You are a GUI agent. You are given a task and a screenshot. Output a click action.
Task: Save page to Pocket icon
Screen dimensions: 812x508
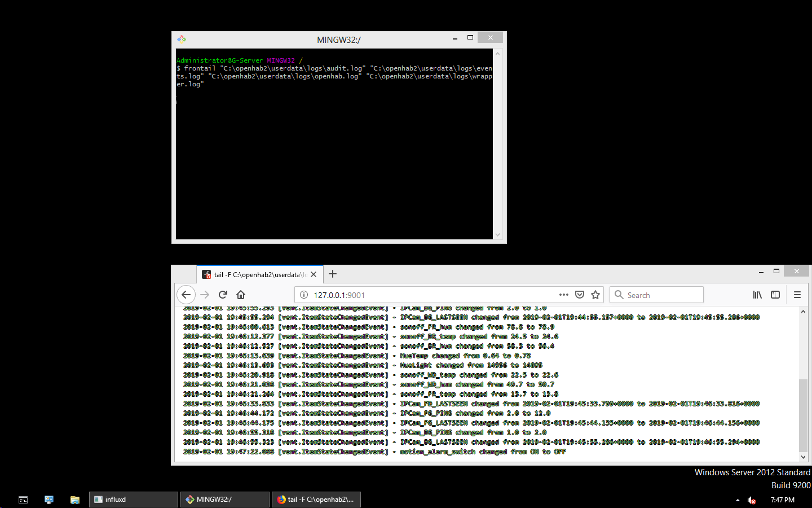pyautogui.click(x=579, y=295)
